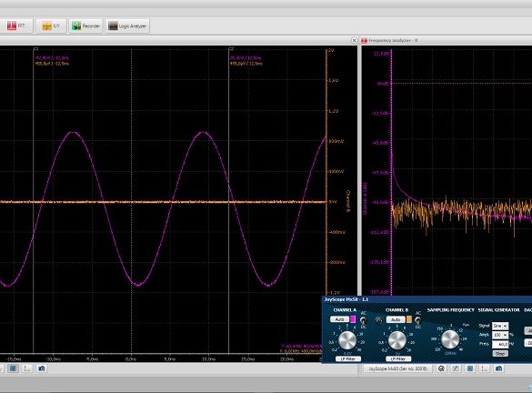Toggle Channel A LP Filter button
532x393 pixels.
point(348,358)
